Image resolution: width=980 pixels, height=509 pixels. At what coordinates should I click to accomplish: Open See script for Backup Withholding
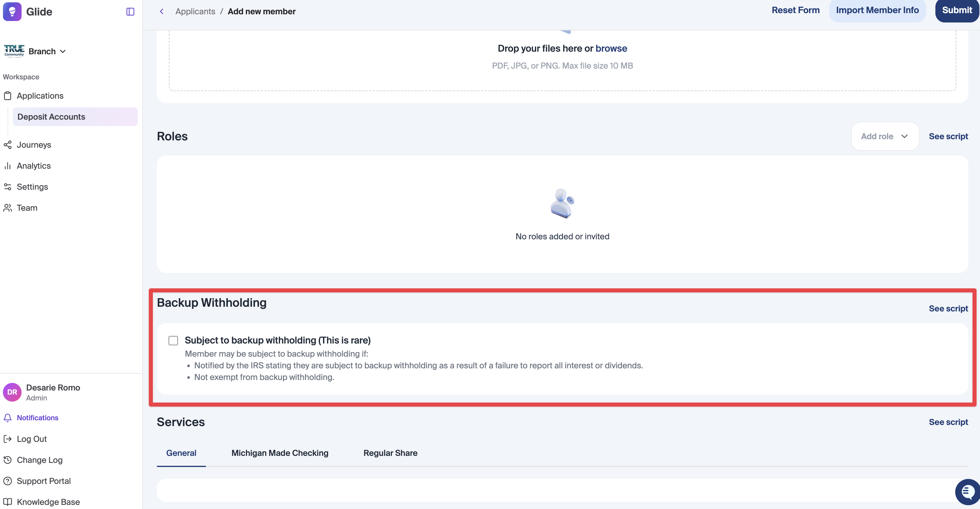click(x=948, y=308)
